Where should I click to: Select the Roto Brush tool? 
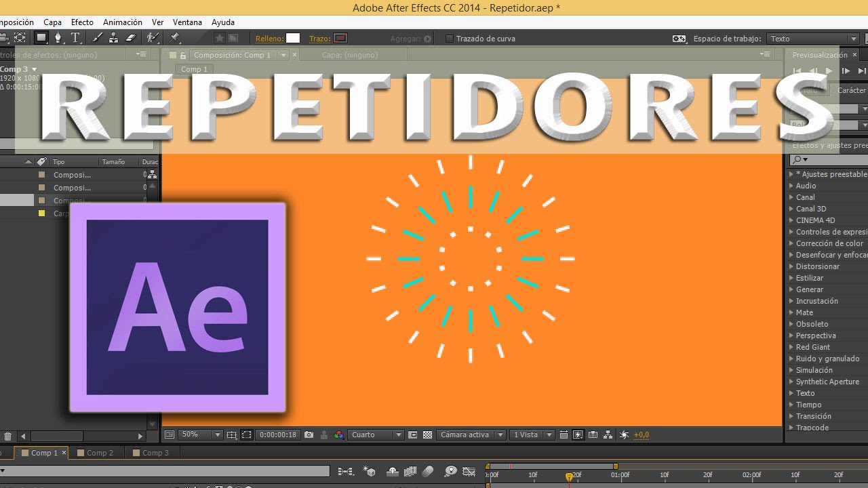(x=153, y=38)
